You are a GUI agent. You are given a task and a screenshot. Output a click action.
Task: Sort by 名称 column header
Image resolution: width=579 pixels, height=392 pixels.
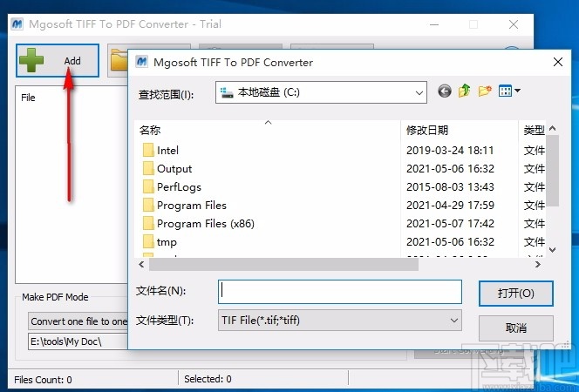pos(268,130)
